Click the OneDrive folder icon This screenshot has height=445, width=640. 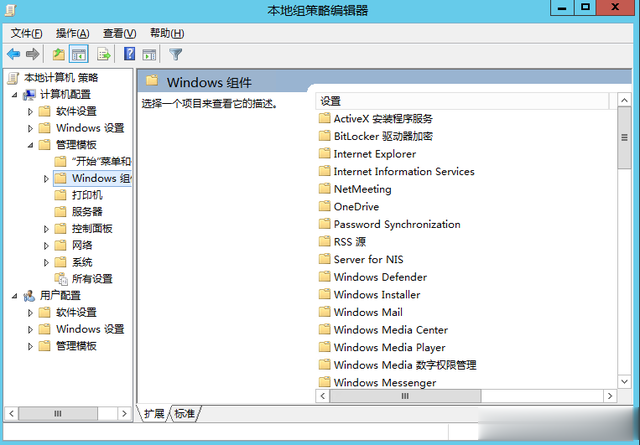tap(324, 206)
